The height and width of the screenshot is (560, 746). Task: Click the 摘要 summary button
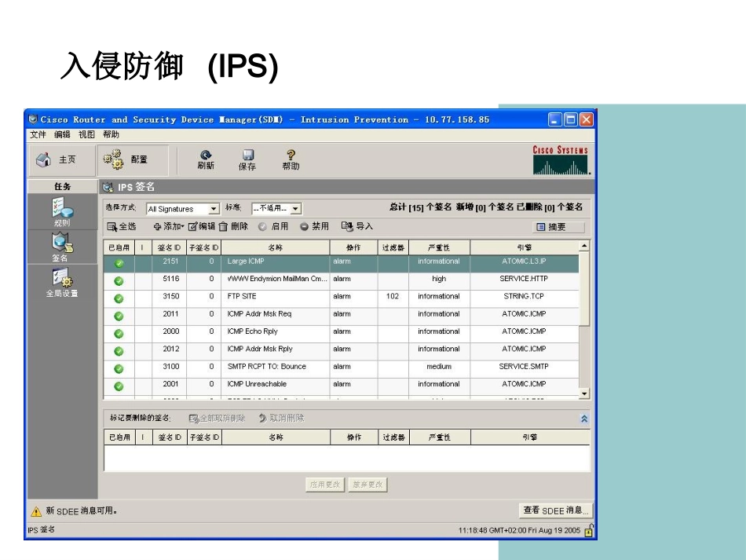tap(558, 227)
